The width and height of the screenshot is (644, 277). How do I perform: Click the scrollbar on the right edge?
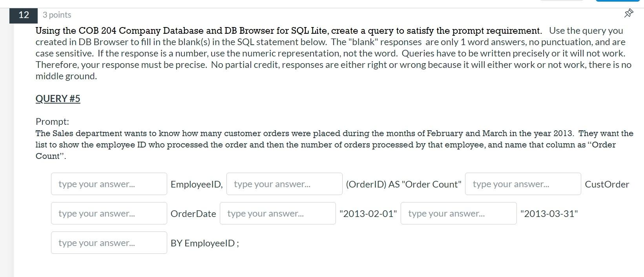pos(642,137)
